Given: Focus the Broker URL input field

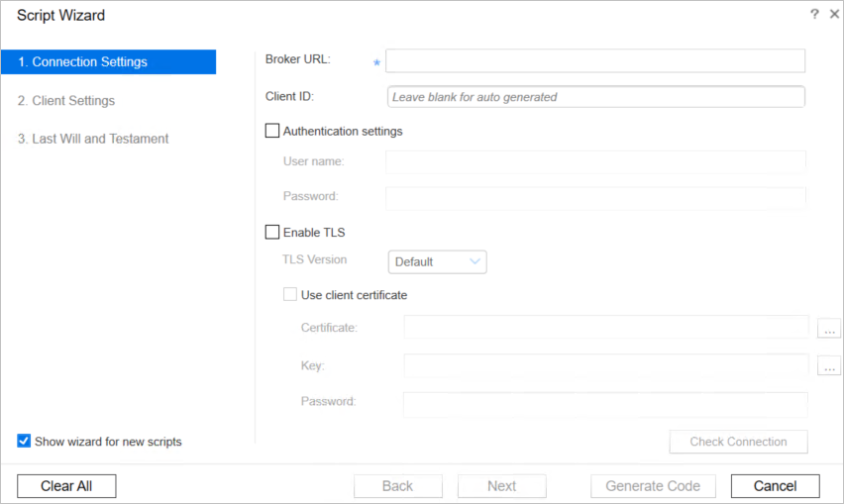Looking at the screenshot, I should (x=594, y=61).
